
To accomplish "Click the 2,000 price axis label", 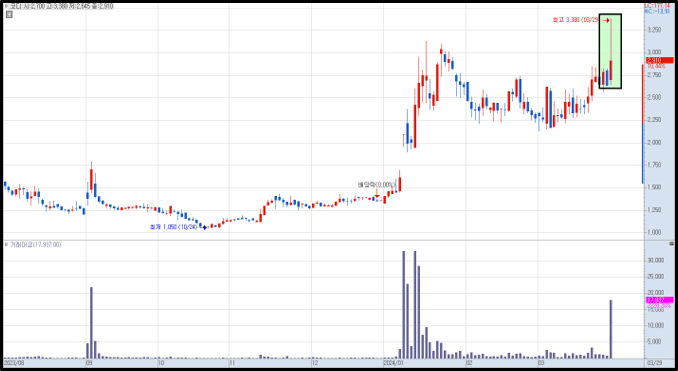I will coord(654,142).
